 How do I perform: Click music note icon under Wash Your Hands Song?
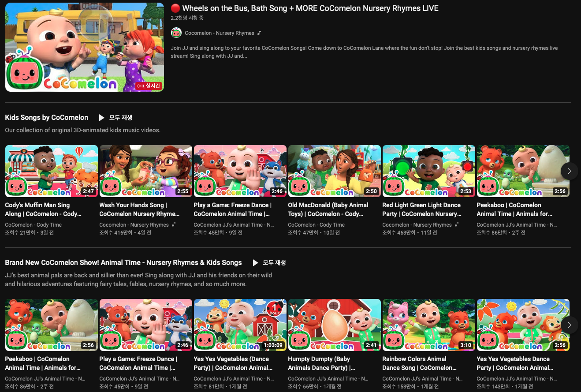[x=174, y=225]
